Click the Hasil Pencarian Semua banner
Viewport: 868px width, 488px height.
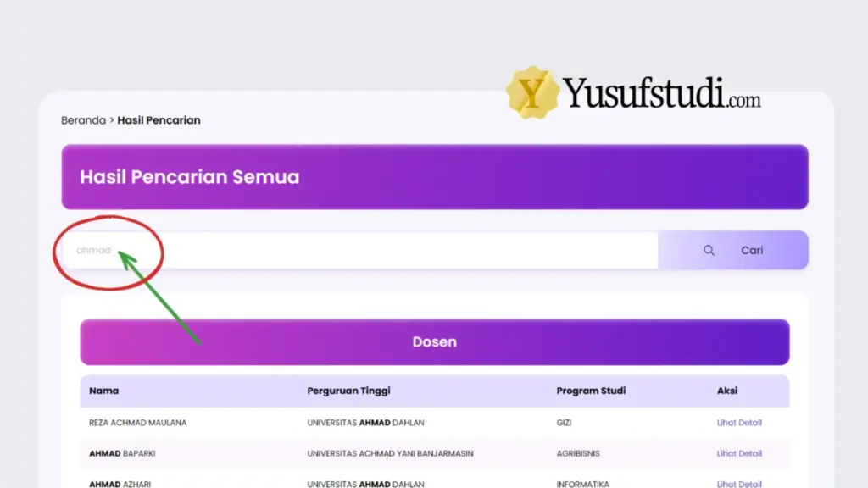pyautogui.click(x=435, y=177)
